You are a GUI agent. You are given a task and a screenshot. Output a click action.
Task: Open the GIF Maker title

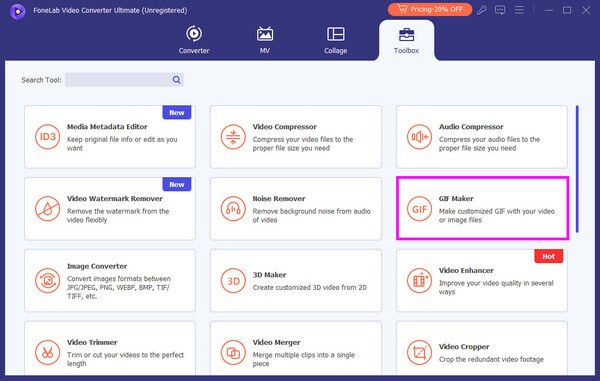coord(456,199)
